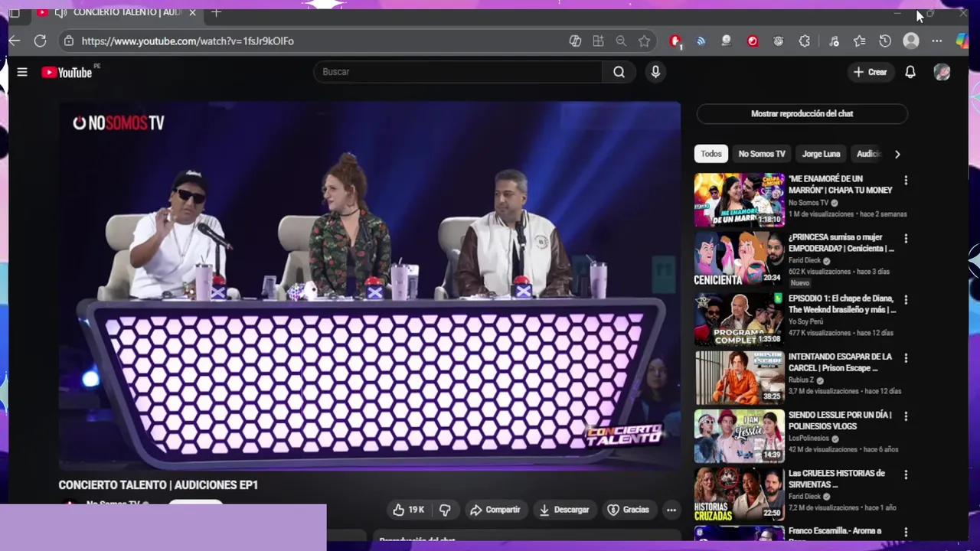Open the split screen icon in address bar
The image size is (980, 551).
coord(575,41)
